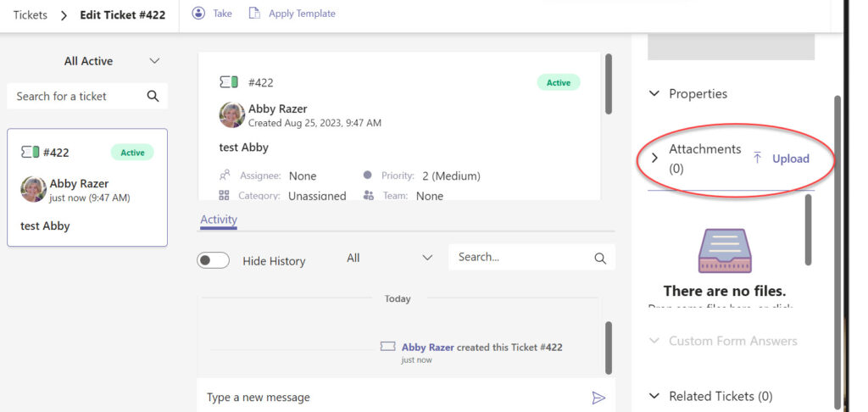Click the Activity search magnifier icon

click(x=600, y=258)
